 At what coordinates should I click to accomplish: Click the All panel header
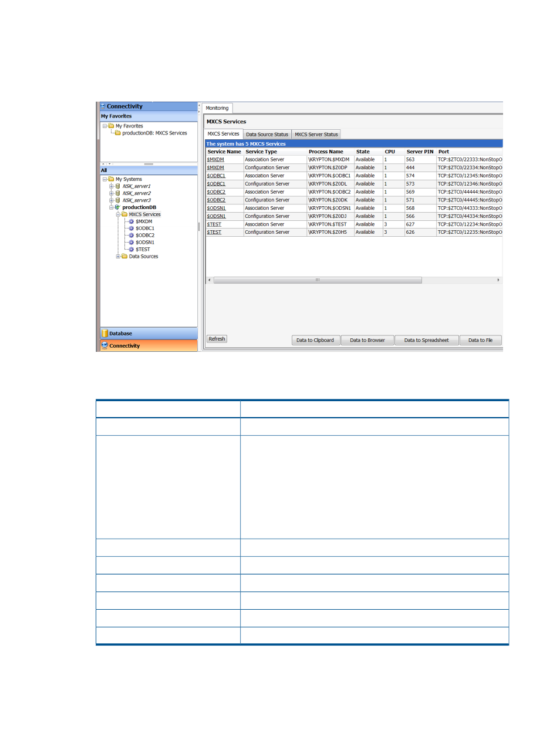click(149, 170)
